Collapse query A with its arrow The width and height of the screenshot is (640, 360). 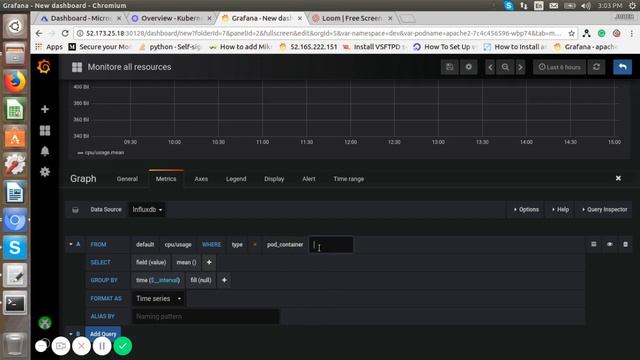pos(71,244)
